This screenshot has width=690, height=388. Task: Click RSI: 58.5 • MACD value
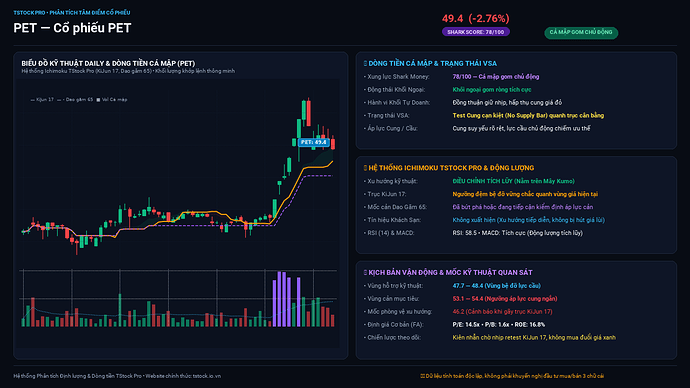point(518,233)
